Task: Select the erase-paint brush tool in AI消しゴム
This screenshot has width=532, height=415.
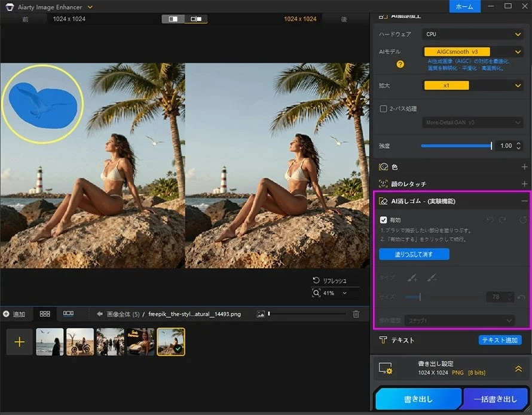Action: pyautogui.click(x=431, y=278)
